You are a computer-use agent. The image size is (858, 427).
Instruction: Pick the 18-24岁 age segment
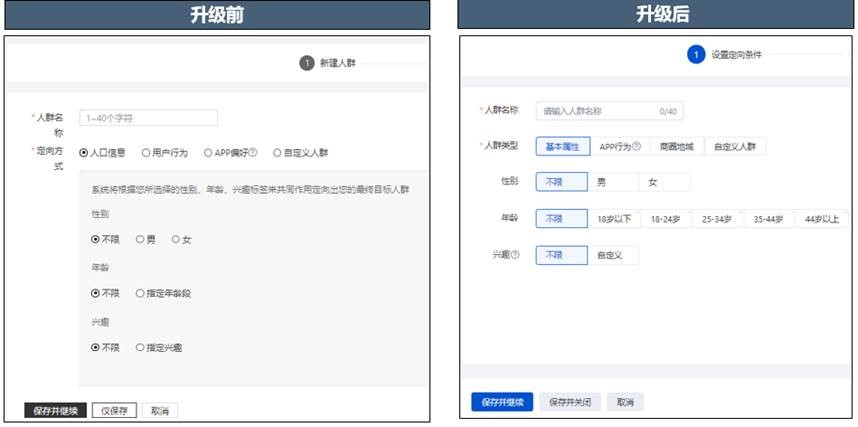click(665, 218)
